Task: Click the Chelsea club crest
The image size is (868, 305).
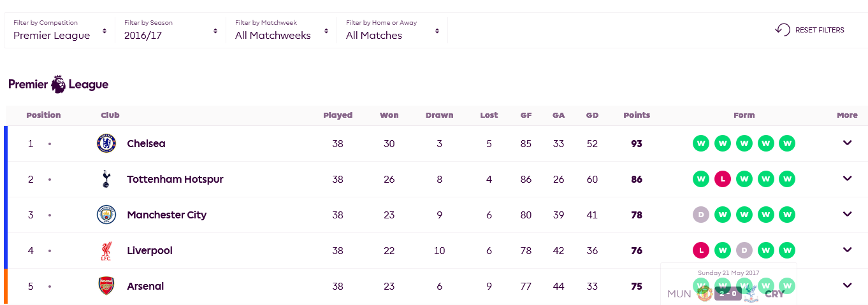Action: 106,143
